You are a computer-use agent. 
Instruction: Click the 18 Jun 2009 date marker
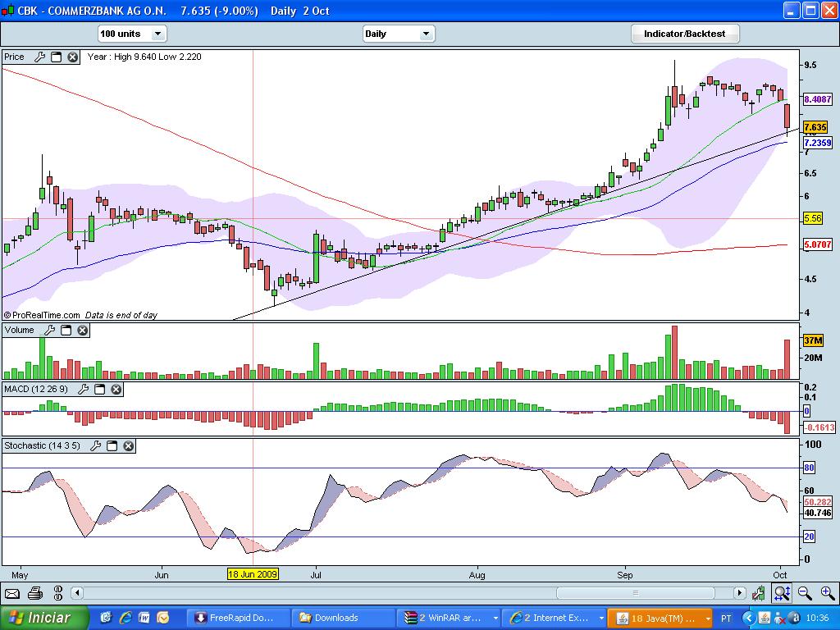(x=253, y=574)
